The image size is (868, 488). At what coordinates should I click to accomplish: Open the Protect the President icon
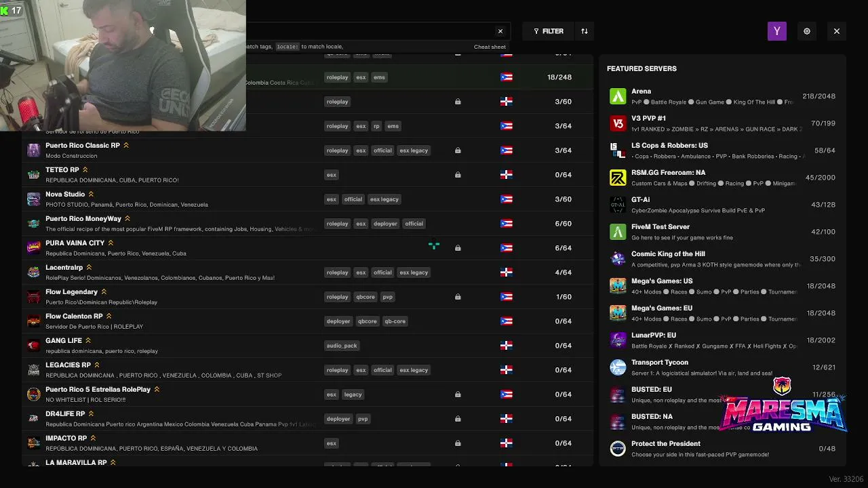[618, 449]
